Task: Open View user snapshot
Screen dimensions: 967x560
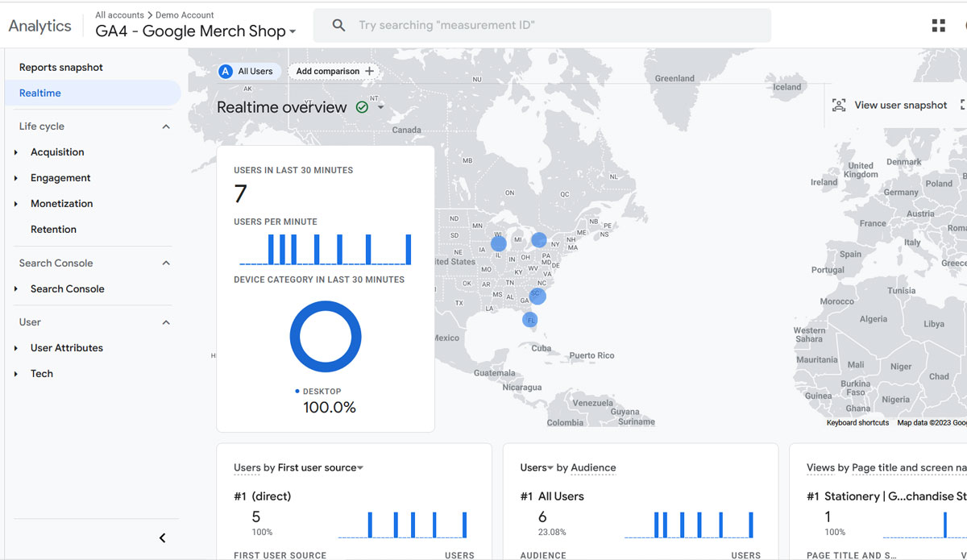Action: [890, 106]
